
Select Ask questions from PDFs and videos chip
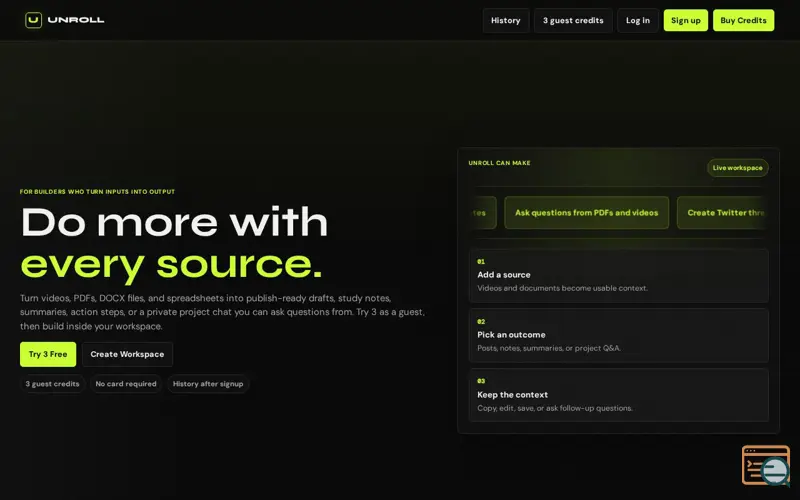click(587, 213)
